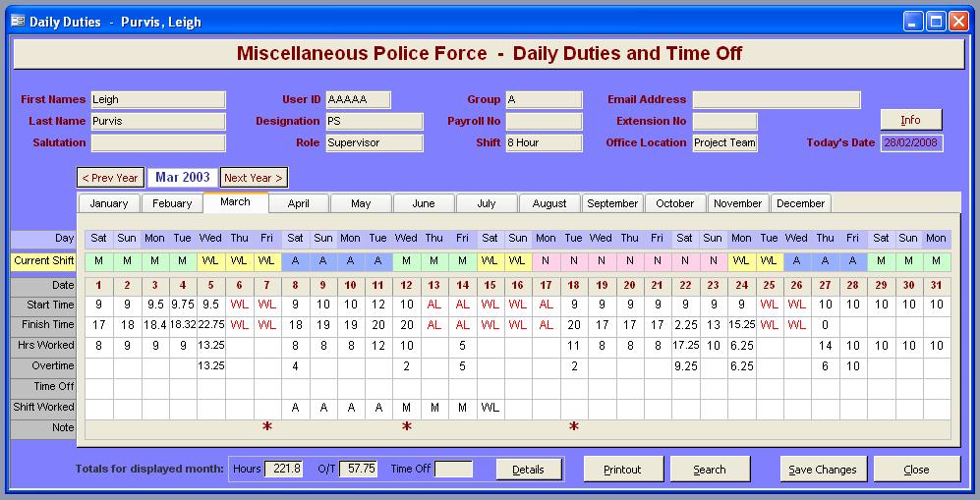Print the duty sheet via Printout
The image size is (980, 500).
coord(623,470)
